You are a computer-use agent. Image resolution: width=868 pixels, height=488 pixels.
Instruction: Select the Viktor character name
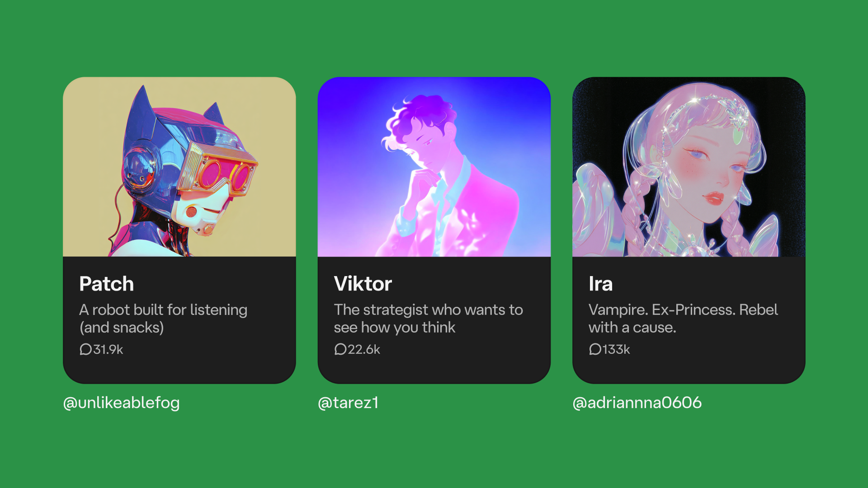[x=363, y=284]
